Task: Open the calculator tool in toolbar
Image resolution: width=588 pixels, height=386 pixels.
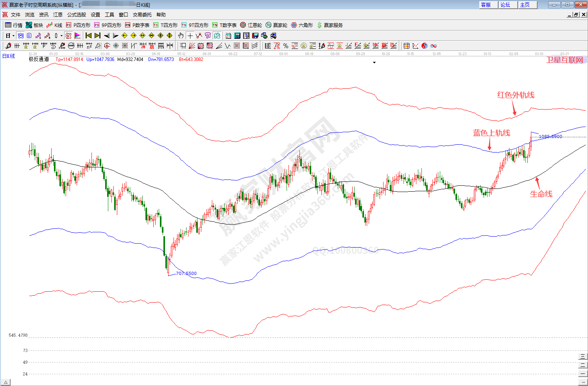Action: [x=237, y=36]
